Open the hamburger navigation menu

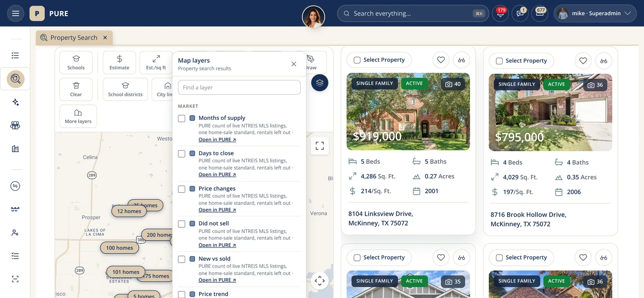[x=16, y=13]
